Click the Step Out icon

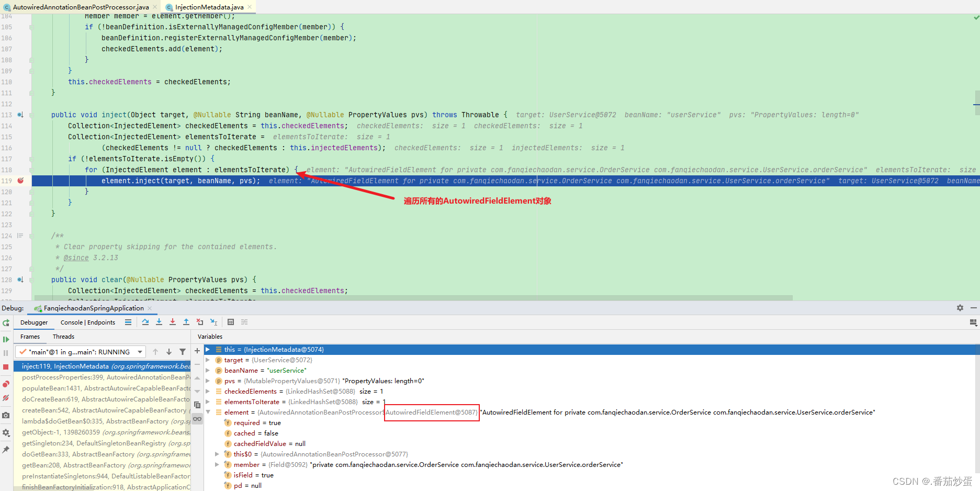[186, 322]
